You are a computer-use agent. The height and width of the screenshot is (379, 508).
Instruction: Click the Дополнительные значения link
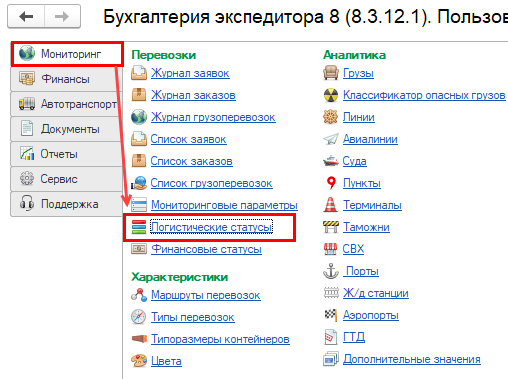(412, 359)
